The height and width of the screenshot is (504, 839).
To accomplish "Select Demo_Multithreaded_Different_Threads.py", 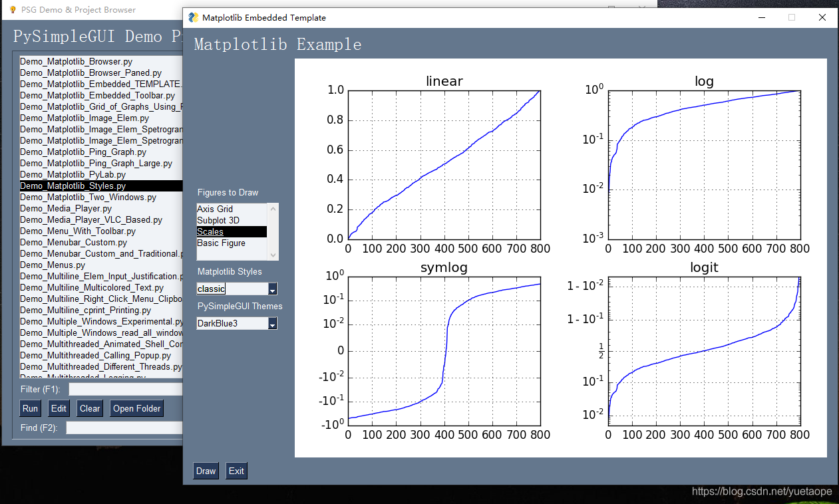I will point(101,366).
